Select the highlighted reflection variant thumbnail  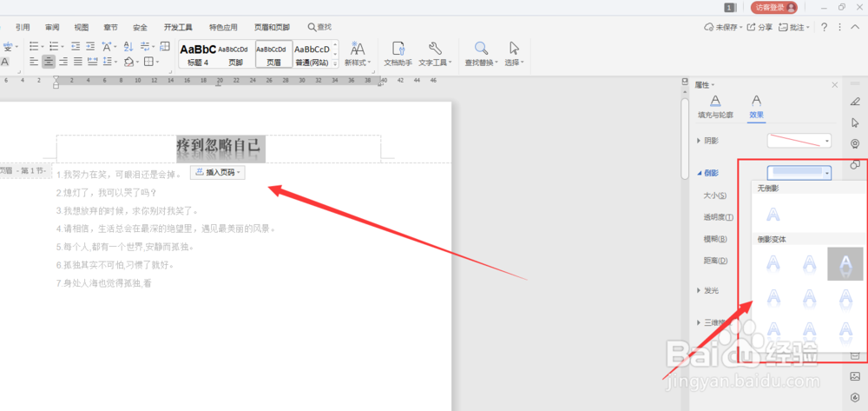tap(845, 263)
